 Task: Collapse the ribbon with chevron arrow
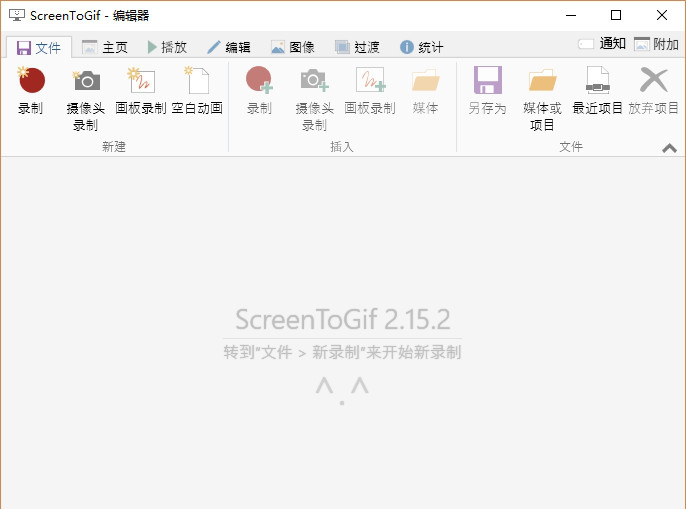669,148
